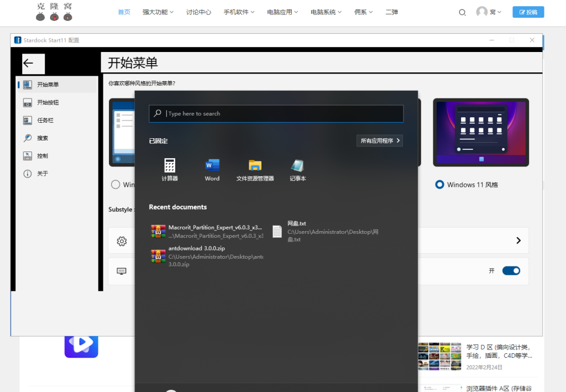This screenshot has width=566, height=392.
Task: Click the keyboard icon in settings row
Action: click(x=122, y=271)
